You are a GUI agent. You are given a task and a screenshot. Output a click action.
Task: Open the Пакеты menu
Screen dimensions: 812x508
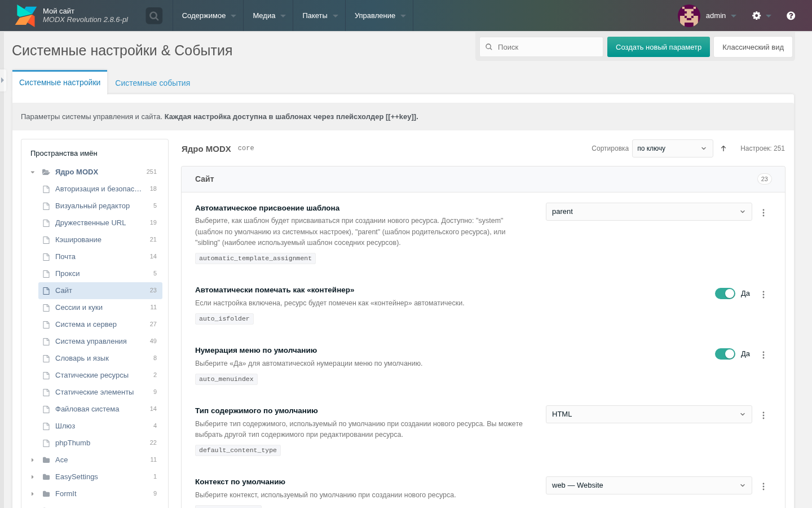pos(320,16)
